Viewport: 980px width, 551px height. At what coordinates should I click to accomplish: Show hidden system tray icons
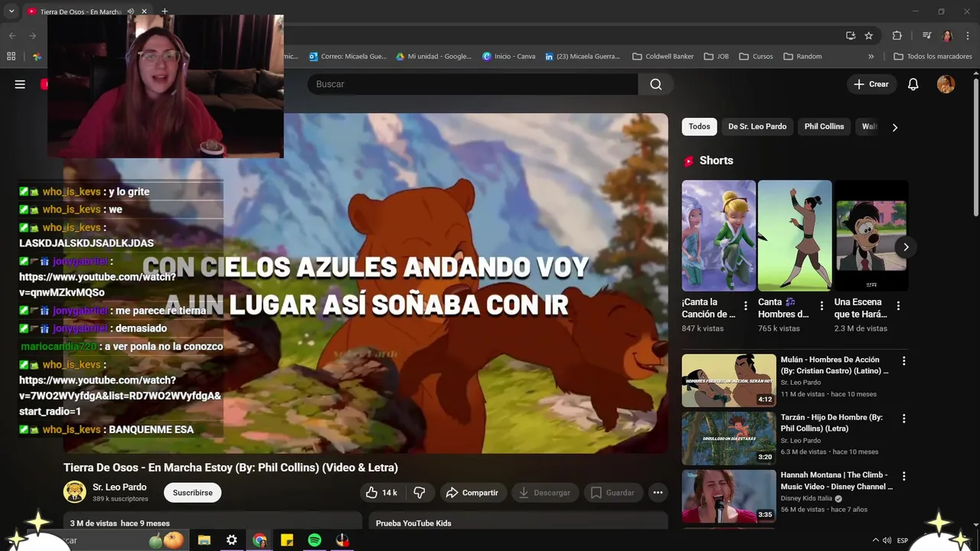[876, 540]
